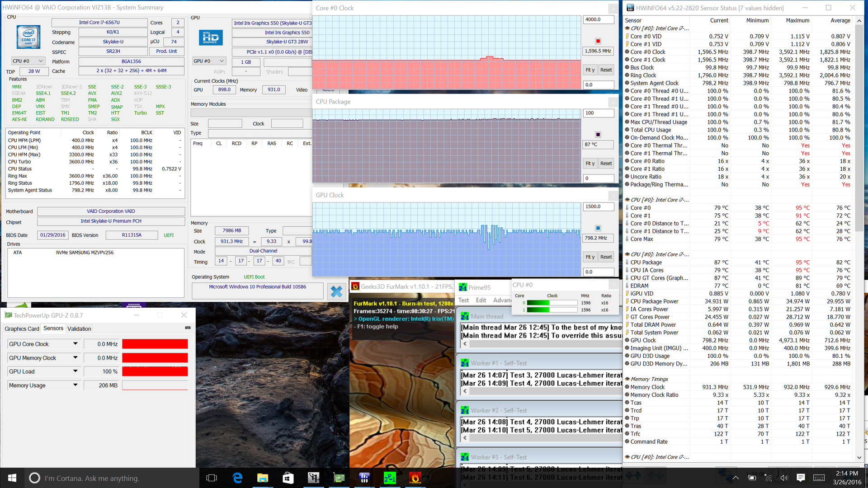
Task: Toggle blue indicator box in GPU Clock graph
Action: coord(598,228)
